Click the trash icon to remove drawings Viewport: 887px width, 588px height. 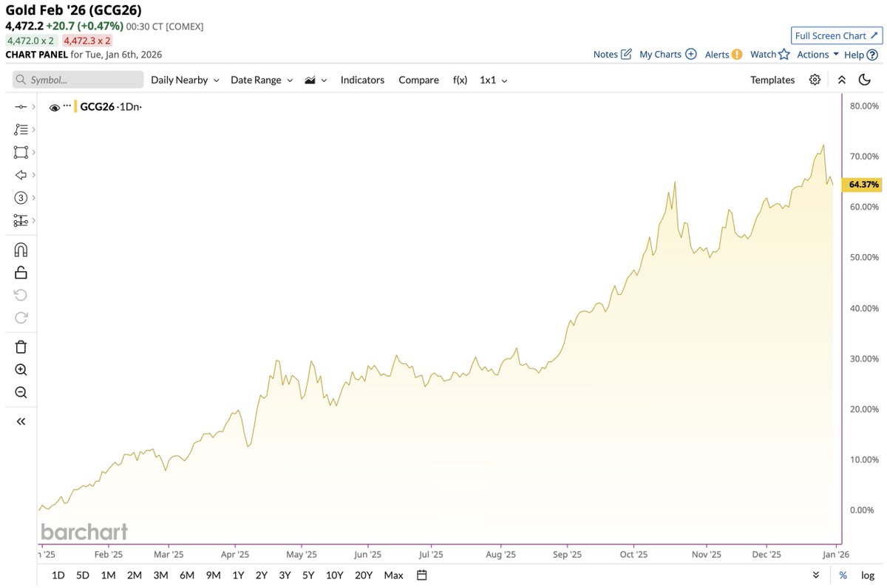20,346
